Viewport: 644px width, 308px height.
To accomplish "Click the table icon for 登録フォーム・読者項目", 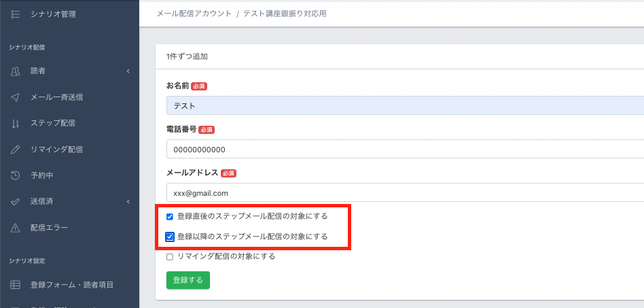I will pos(15,284).
